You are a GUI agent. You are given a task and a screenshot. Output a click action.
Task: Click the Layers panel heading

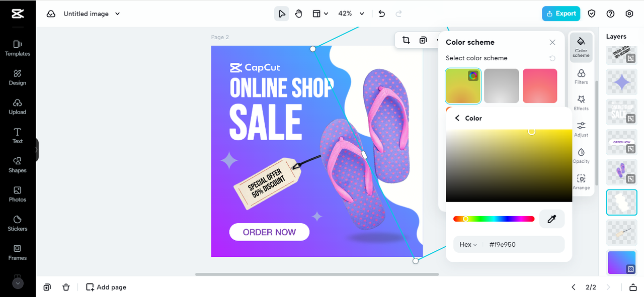click(x=616, y=36)
